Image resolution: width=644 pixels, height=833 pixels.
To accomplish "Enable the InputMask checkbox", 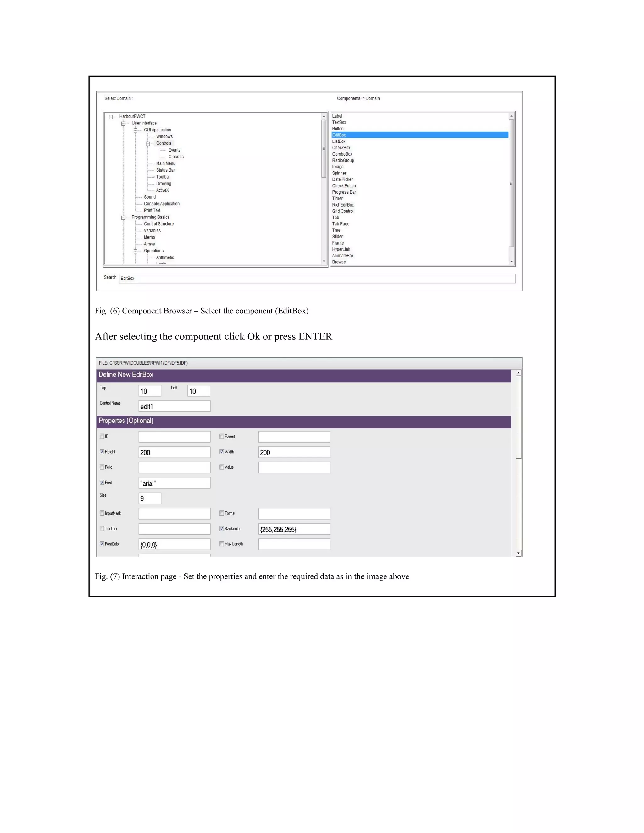I will [x=102, y=513].
